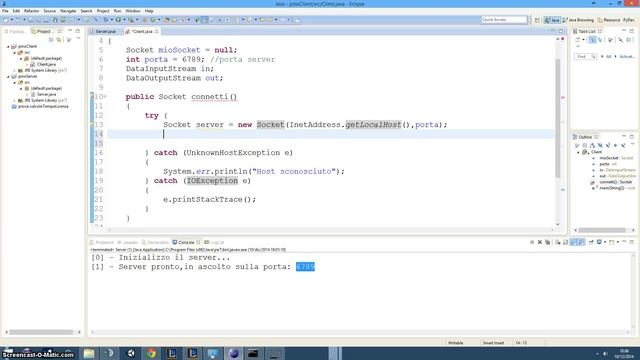This screenshot has width=640, height=360.
Task: Select connetti() method in Outline
Action: point(611,182)
